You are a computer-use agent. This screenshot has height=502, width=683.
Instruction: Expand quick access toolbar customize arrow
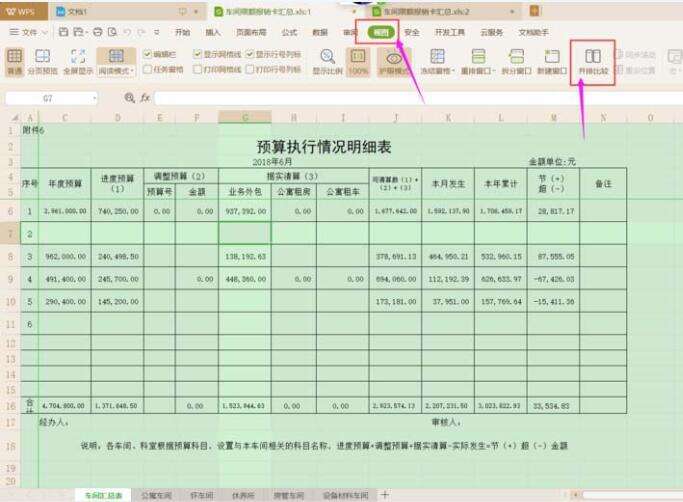[x=156, y=32]
